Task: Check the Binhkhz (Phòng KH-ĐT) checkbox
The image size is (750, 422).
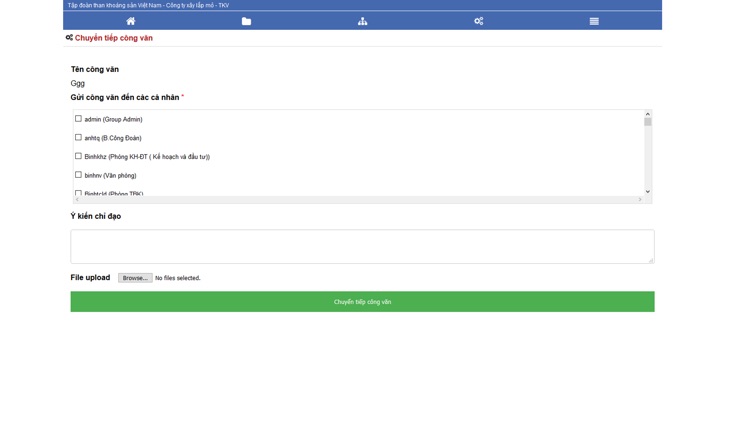Action: (78, 156)
